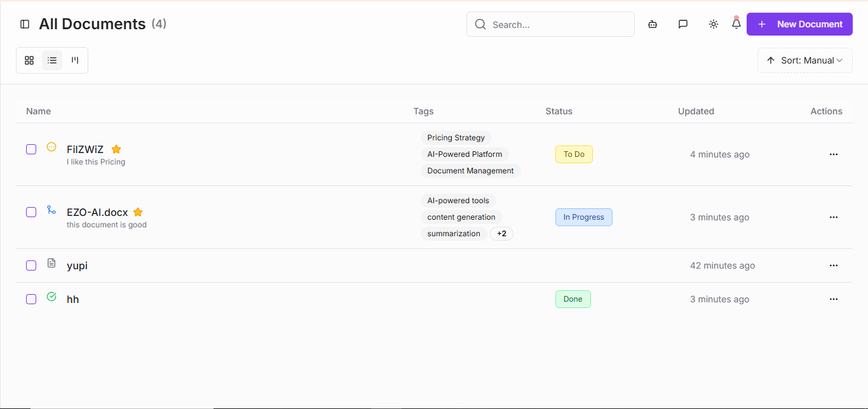Select the FilZWiZ row checkbox

[x=31, y=149]
